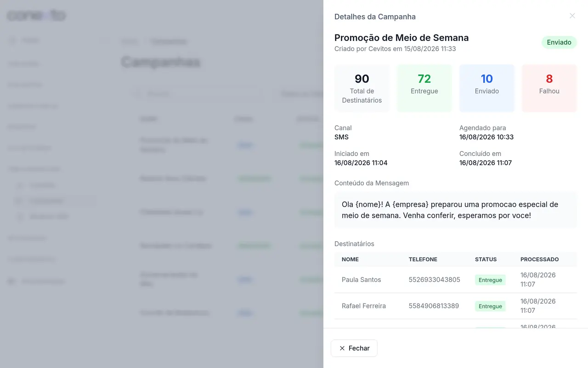Click the PROCESSADO column header

(x=540, y=259)
